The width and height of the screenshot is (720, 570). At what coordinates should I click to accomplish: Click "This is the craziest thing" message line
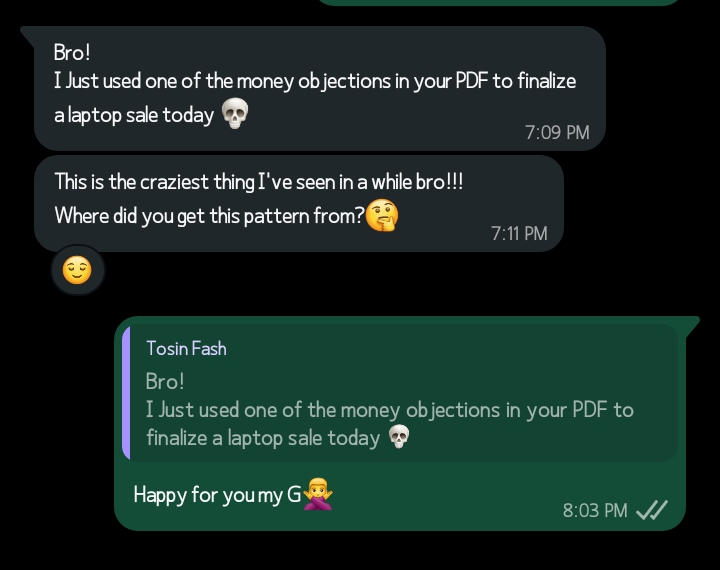pos(258,182)
